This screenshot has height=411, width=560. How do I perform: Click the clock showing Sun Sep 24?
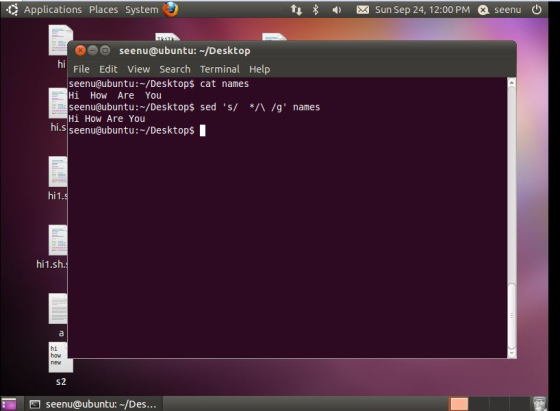tap(422, 10)
